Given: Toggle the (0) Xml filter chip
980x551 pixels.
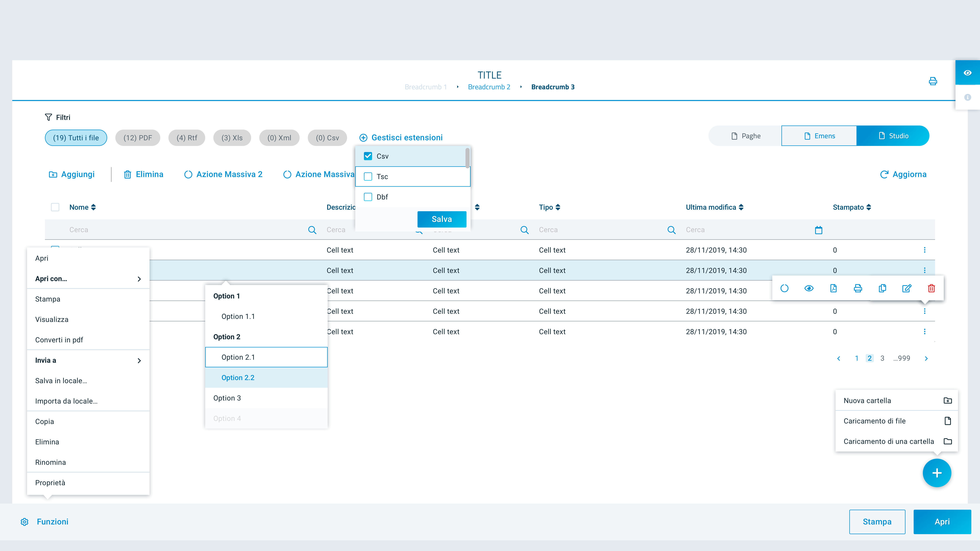Looking at the screenshot, I should 279,138.
